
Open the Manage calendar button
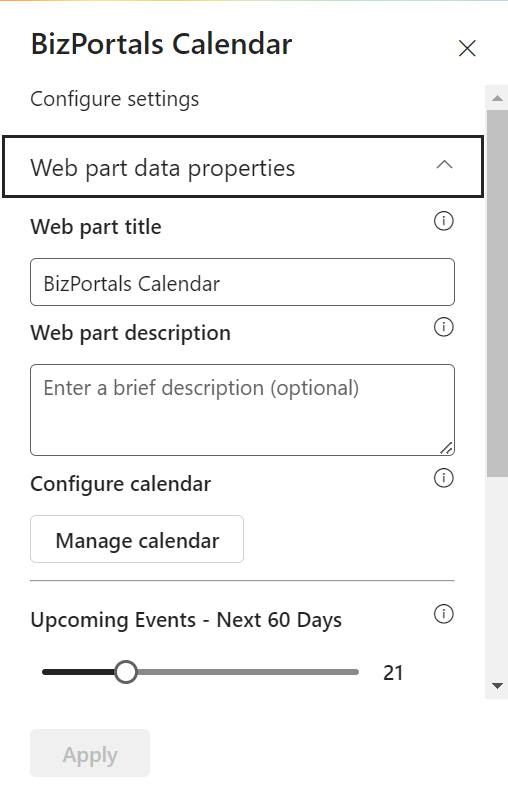pos(137,539)
